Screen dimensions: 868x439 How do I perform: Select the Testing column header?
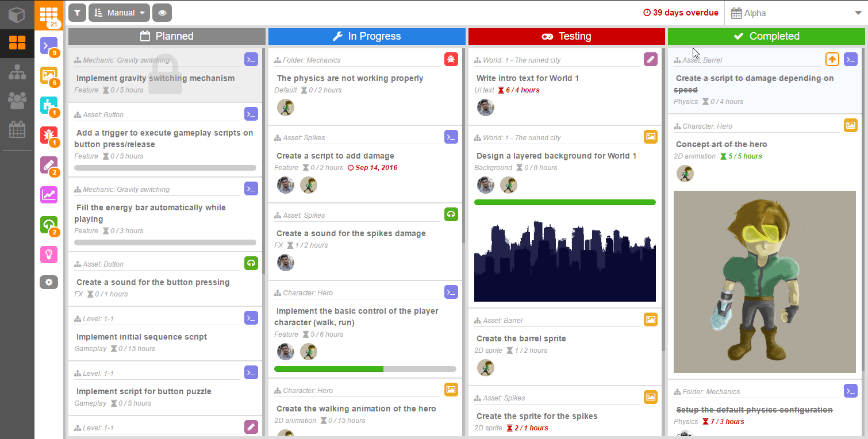[x=566, y=36]
